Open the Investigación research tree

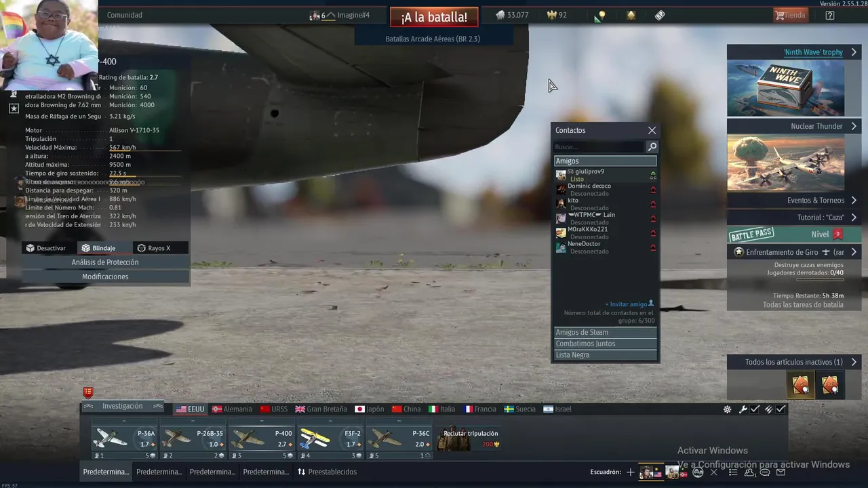click(123, 407)
